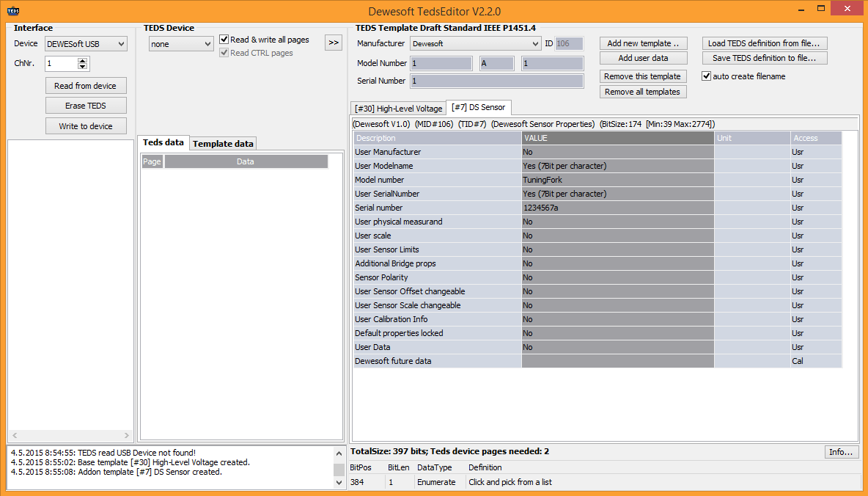Switch to the Teds data tab
The width and height of the screenshot is (868, 496).
click(163, 142)
